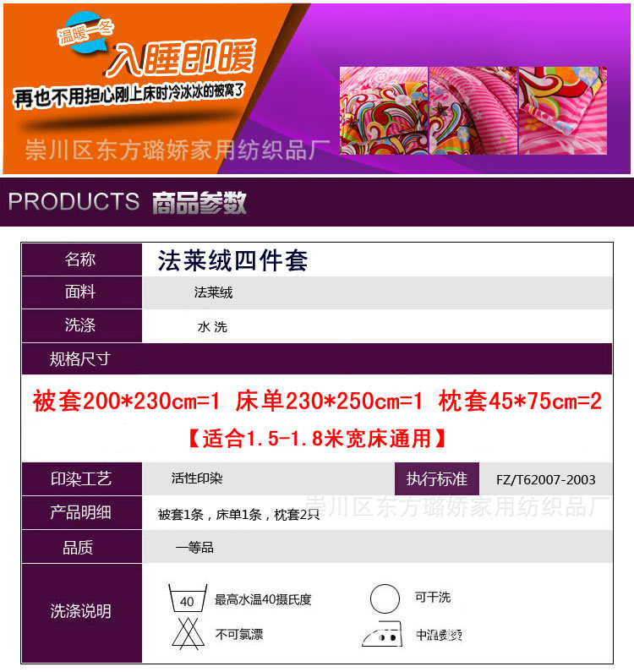This screenshot has height=672, width=634.
Task: Click the 法莱绒四件套 product title
Action: [232, 260]
